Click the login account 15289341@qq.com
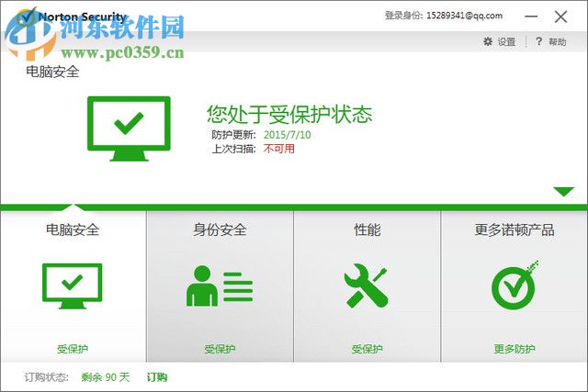588x392 pixels. tap(464, 16)
